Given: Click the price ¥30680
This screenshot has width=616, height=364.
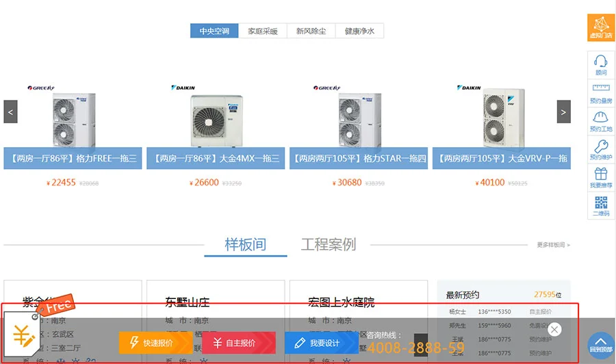Looking at the screenshot, I should point(347,183).
